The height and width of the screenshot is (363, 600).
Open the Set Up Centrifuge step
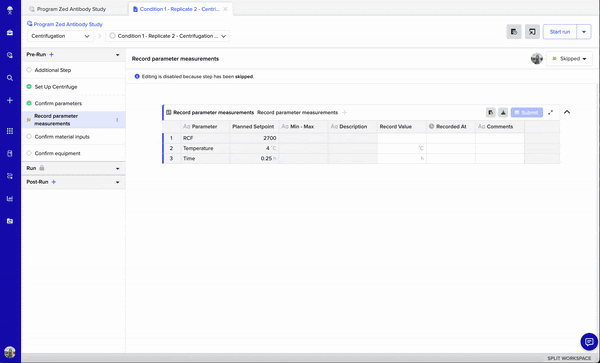tap(73, 87)
